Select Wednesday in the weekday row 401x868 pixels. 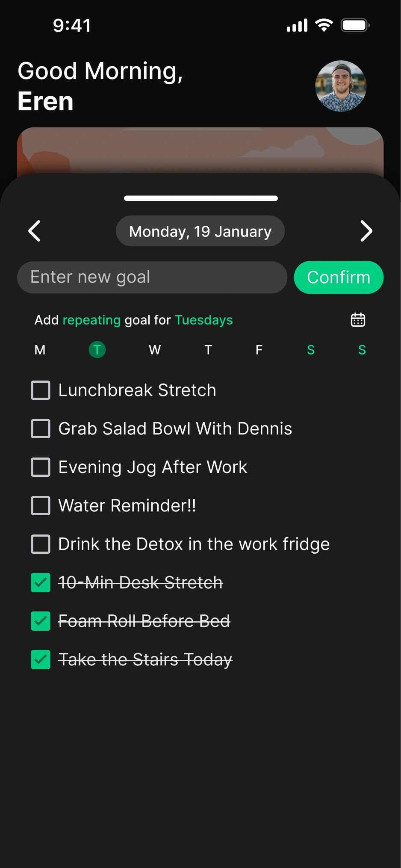click(155, 350)
